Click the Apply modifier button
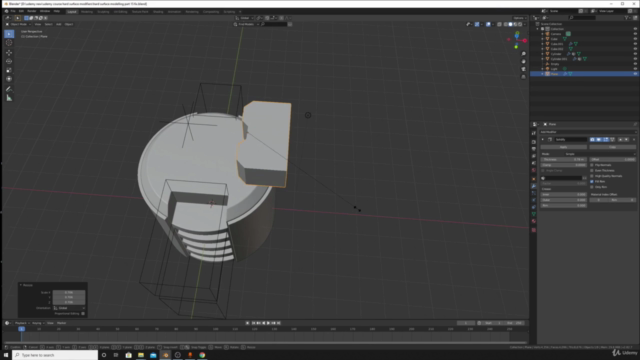640x360 pixels. pos(564,147)
